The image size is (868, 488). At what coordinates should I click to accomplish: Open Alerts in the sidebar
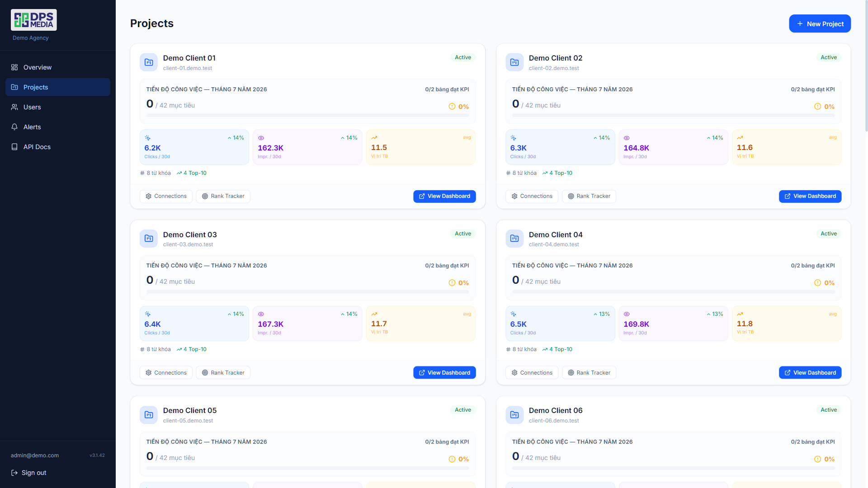coord(58,127)
